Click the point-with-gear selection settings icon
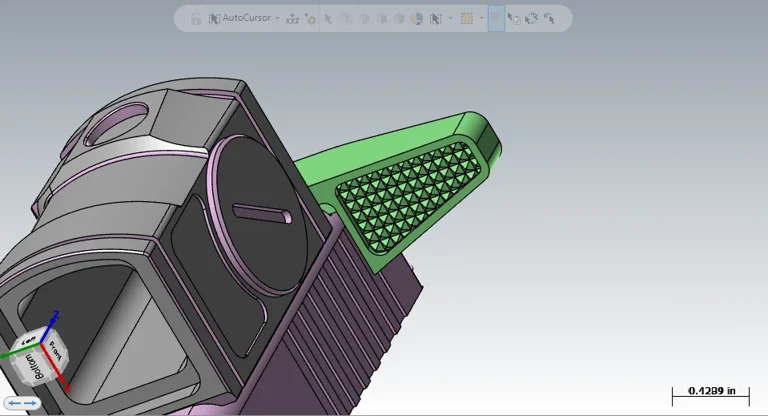Viewport: 768px width, 416px height. pos(310,18)
